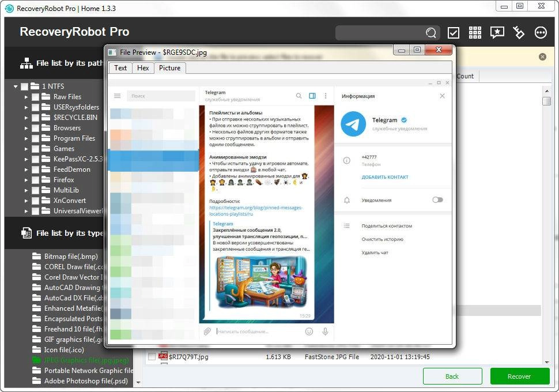
Task: Click the Icon file(.ico) folder icon
Action: pos(36,349)
